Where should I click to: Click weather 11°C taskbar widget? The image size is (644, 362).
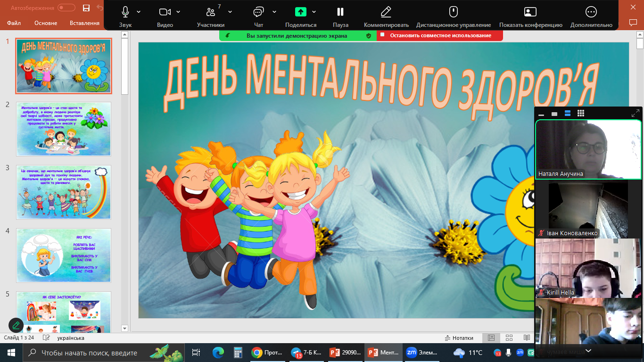pyautogui.click(x=468, y=353)
